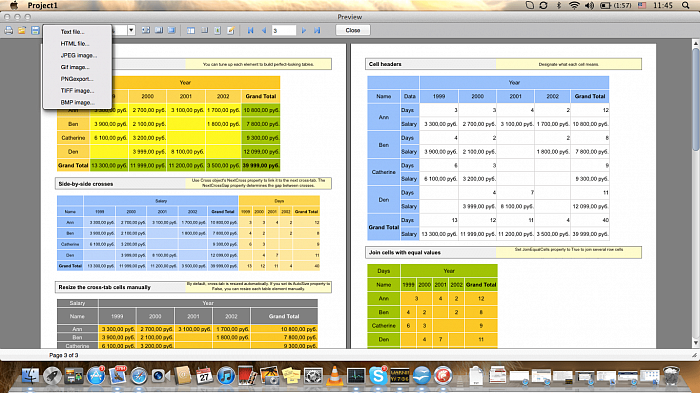The width and height of the screenshot is (700, 393).
Task: Open the Edit page pencil icon
Action: click(x=231, y=30)
